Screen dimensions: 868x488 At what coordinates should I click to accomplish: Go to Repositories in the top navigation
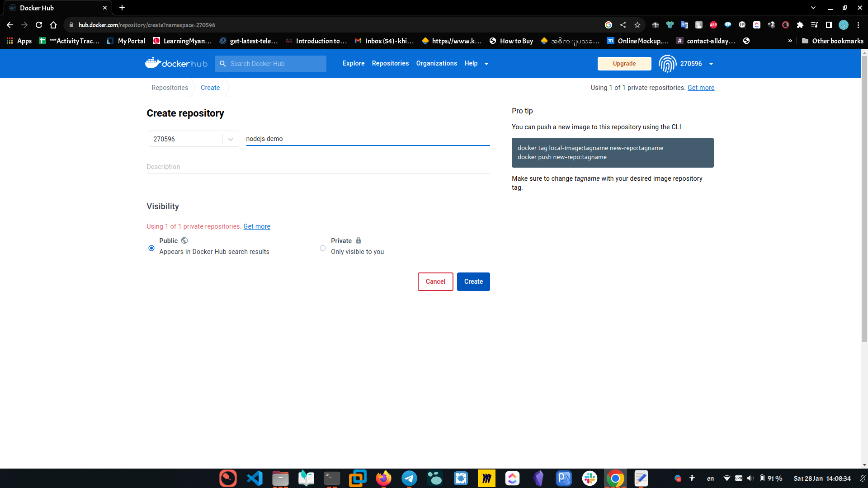point(390,63)
